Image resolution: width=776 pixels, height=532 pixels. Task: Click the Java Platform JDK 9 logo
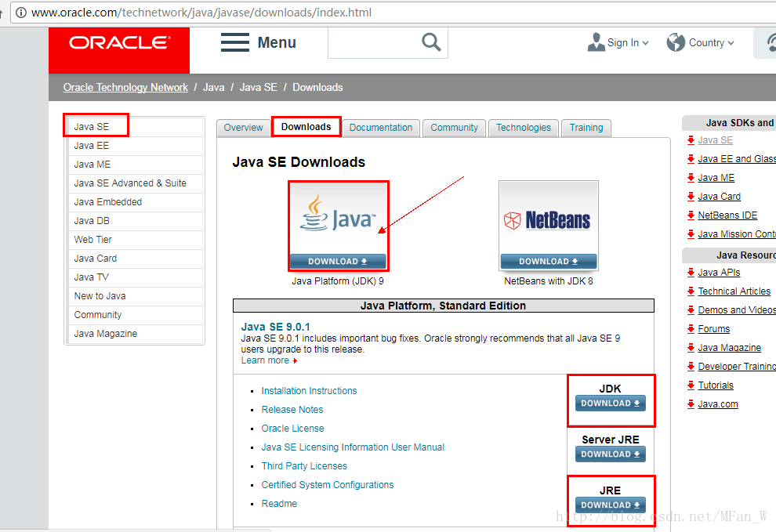click(338, 219)
